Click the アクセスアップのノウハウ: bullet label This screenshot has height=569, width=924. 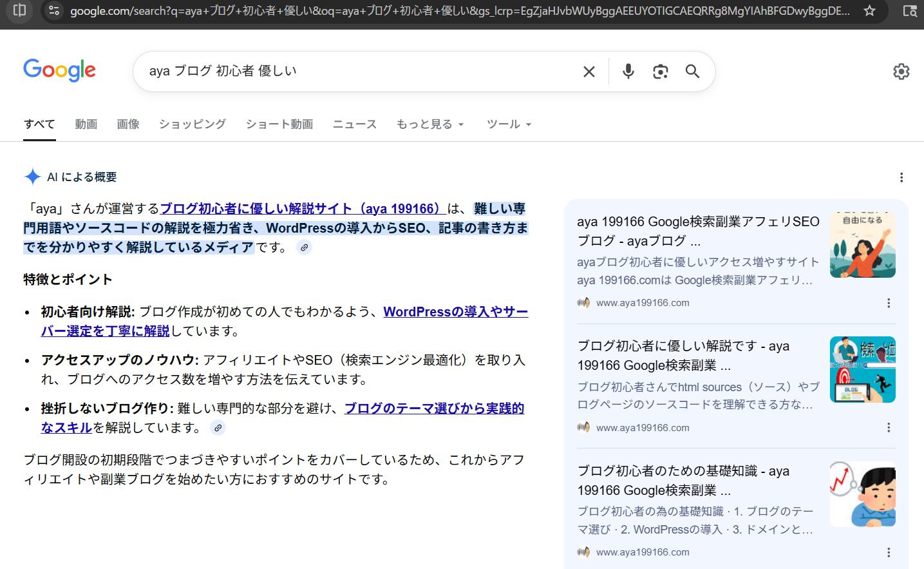[120, 360]
